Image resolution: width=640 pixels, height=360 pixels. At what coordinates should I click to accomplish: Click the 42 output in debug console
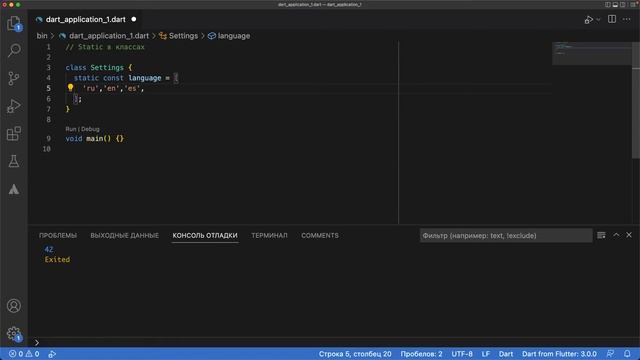(49, 249)
